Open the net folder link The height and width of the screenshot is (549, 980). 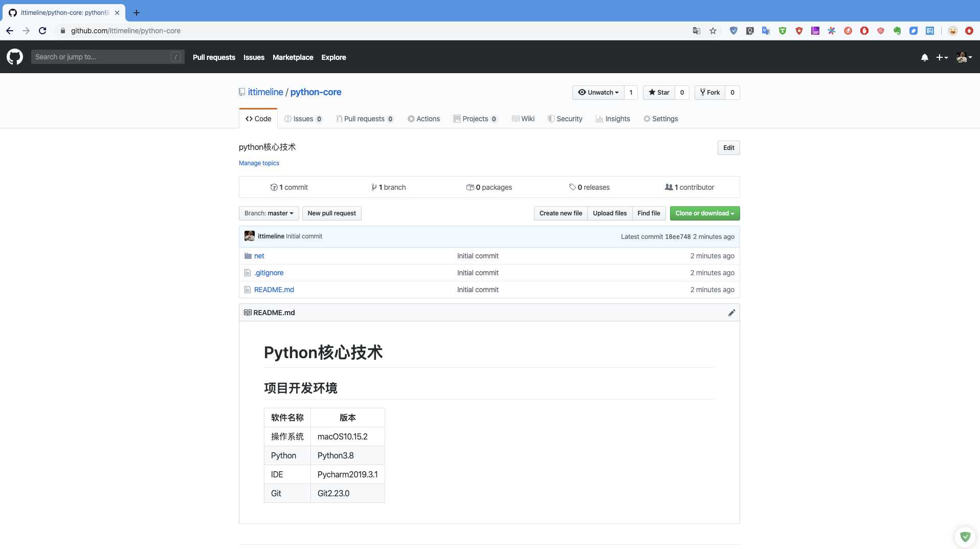click(259, 256)
